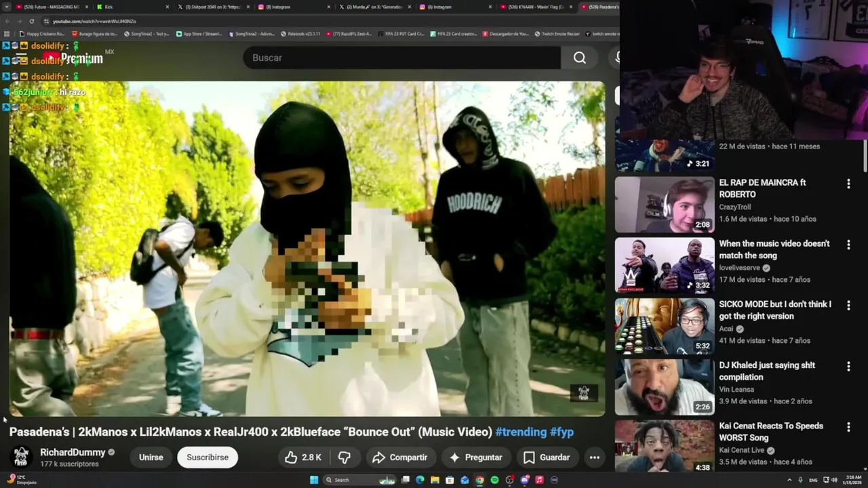The width and height of the screenshot is (868, 488).
Task: Open the apps grid icon in bookmarks bar
Action: 7,33
